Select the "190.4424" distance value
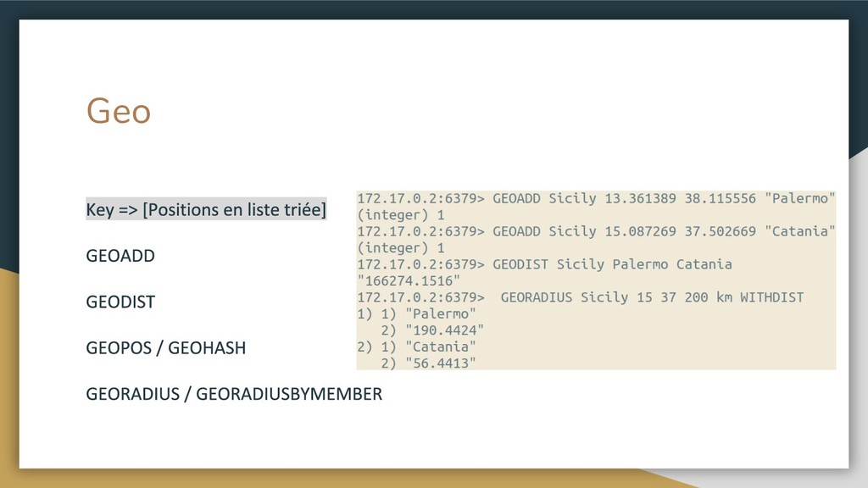Image resolution: width=868 pixels, height=488 pixels. (x=445, y=330)
